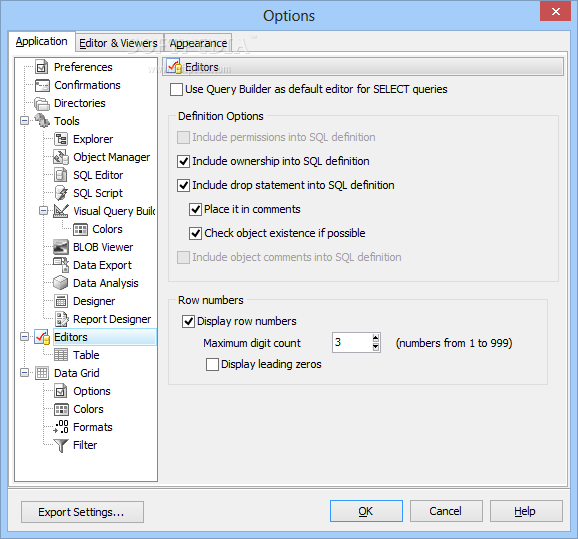Click the Visual Query Builder icon

(61, 211)
